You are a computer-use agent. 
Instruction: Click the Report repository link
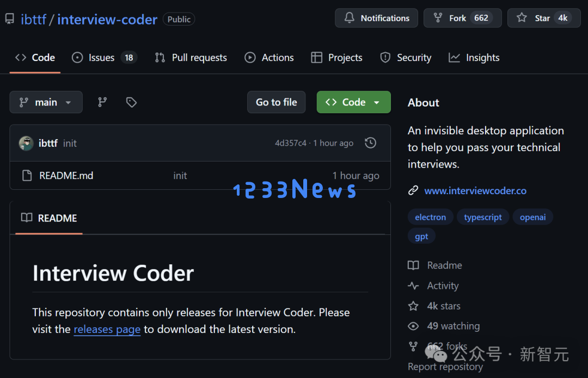pos(445,367)
